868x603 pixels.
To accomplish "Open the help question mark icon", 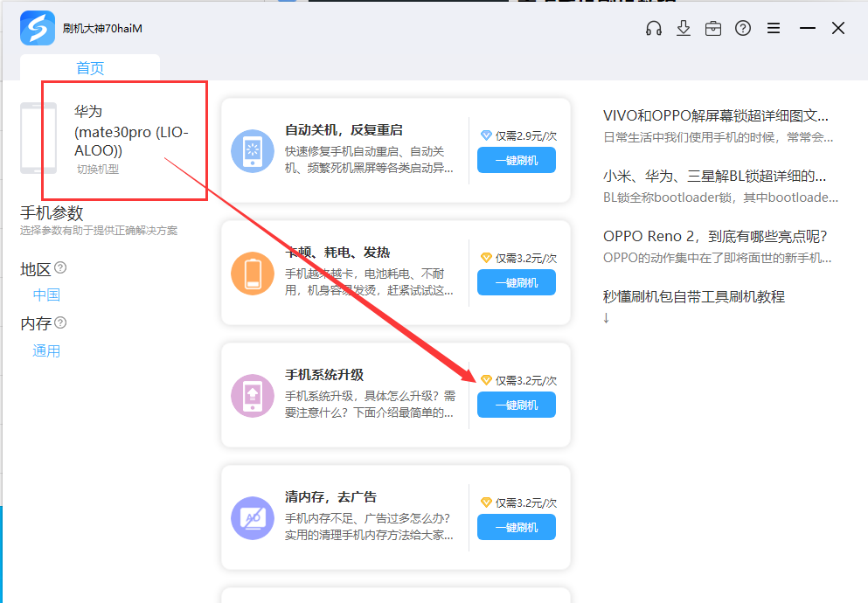I will pos(743,28).
